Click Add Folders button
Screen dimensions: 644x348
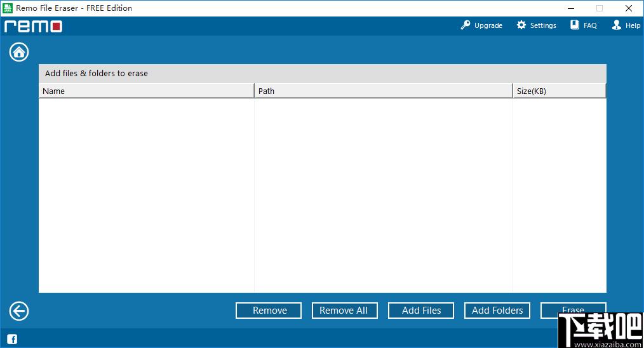point(497,311)
